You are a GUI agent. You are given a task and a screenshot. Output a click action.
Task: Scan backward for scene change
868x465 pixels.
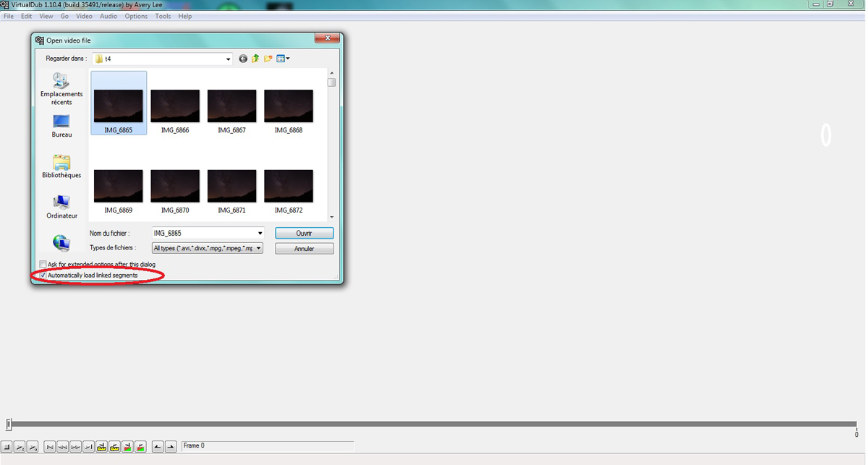pyautogui.click(x=128, y=447)
